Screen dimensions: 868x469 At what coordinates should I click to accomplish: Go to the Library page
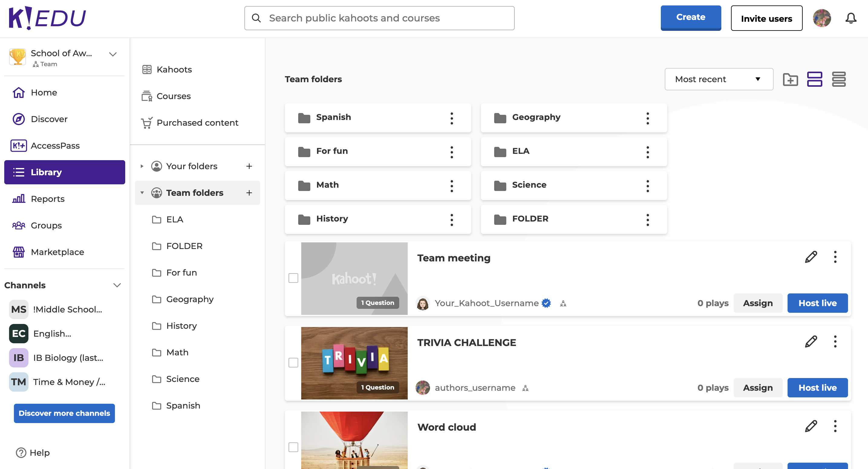point(46,172)
